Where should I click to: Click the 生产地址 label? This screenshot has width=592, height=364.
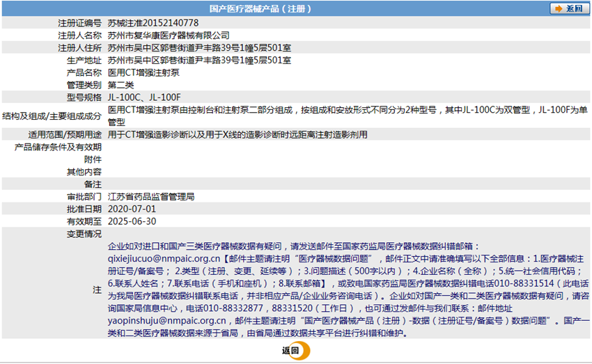tap(84, 61)
